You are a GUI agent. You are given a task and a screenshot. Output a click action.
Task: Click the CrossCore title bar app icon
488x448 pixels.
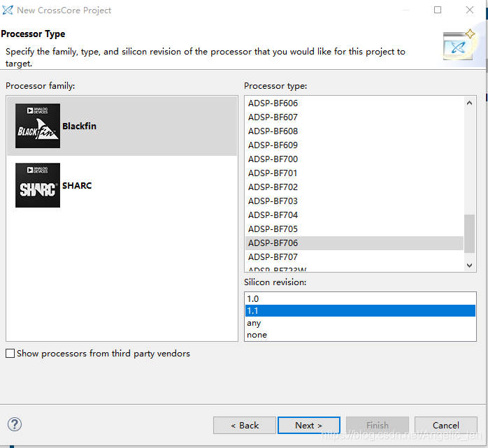pos(8,10)
